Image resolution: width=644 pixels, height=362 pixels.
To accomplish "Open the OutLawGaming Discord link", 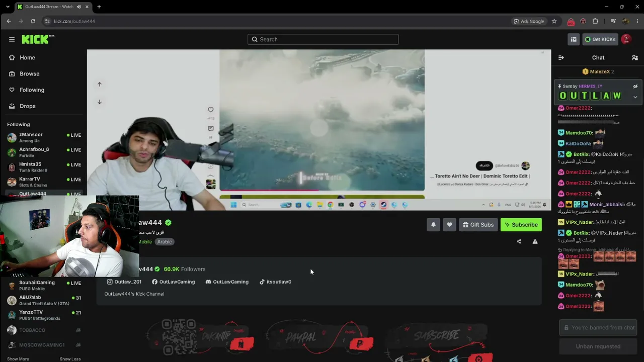I will click(x=227, y=282).
